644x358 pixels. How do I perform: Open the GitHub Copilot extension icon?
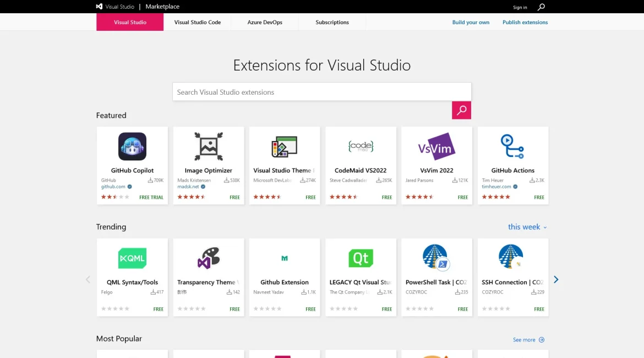132,147
